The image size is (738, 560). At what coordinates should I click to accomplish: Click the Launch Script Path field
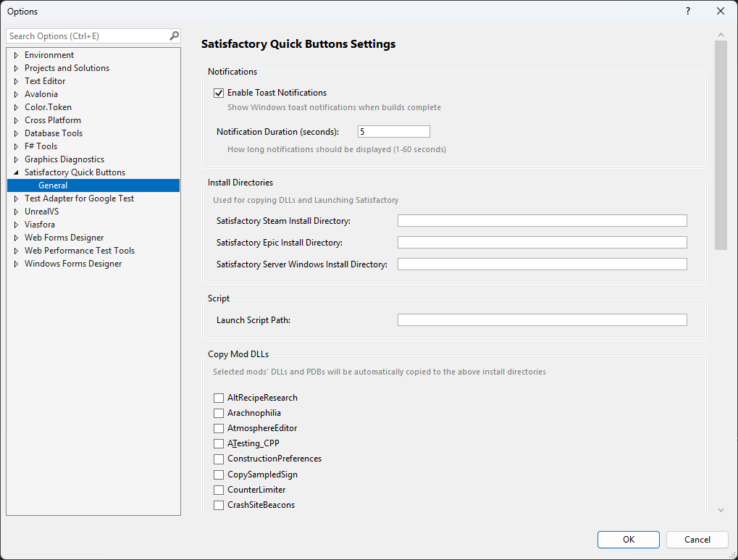click(x=542, y=320)
